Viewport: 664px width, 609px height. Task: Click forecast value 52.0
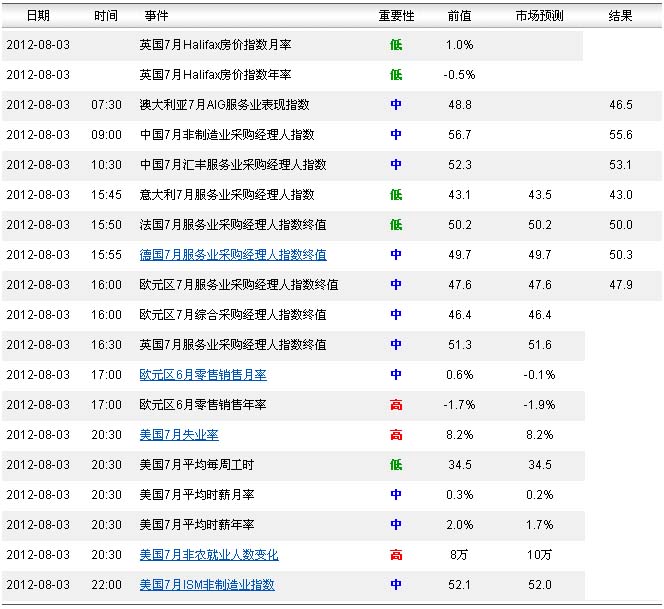[540, 585]
